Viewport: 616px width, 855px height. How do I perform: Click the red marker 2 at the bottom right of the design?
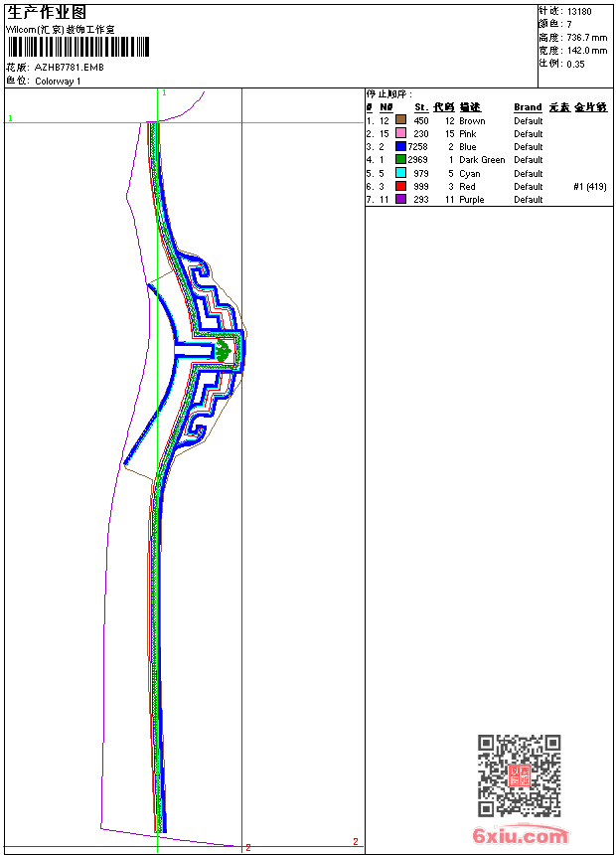(355, 842)
